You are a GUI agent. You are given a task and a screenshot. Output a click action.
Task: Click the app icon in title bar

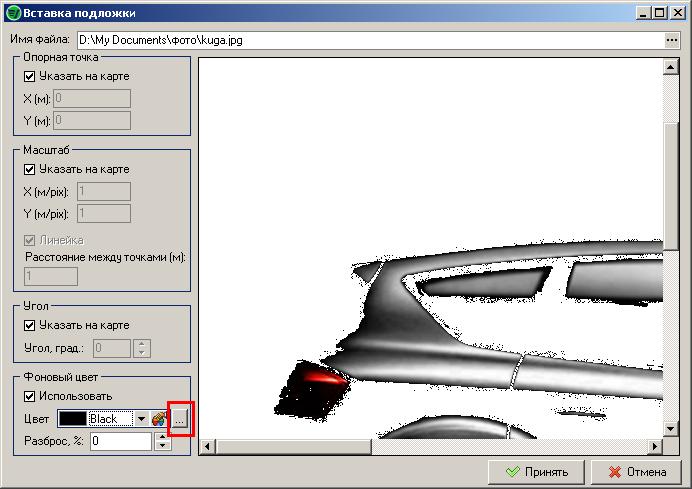coord(11,13)
